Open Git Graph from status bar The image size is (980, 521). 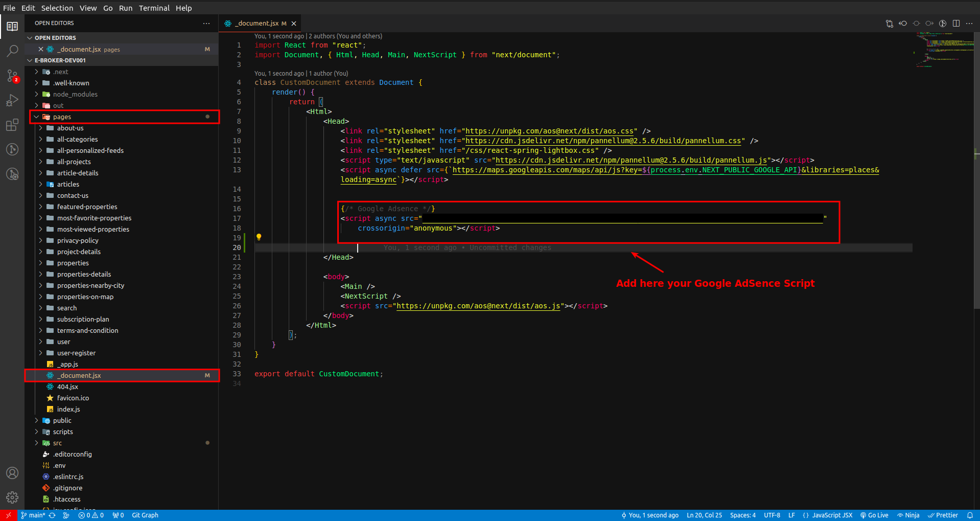(x=145, y=515)
